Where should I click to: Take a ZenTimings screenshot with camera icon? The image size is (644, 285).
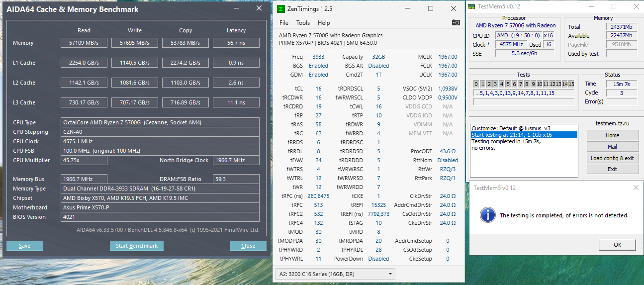[456, 22]
